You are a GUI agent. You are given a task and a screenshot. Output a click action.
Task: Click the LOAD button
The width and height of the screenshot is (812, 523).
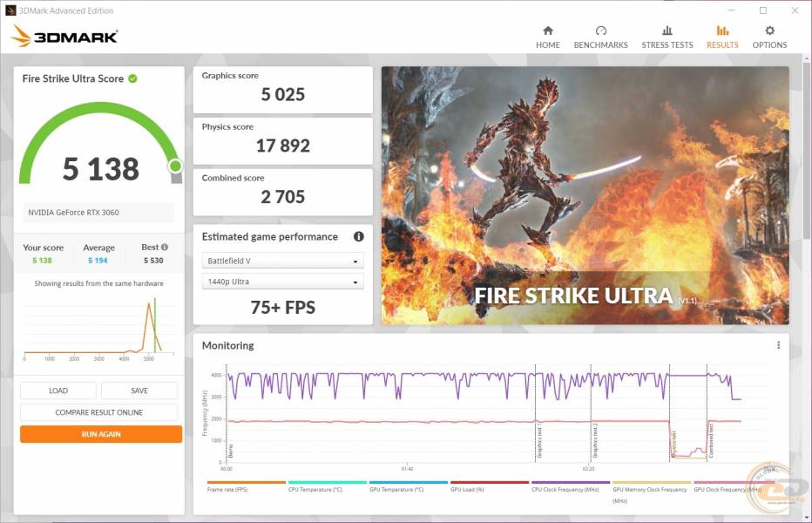click(x=58, y=391)
